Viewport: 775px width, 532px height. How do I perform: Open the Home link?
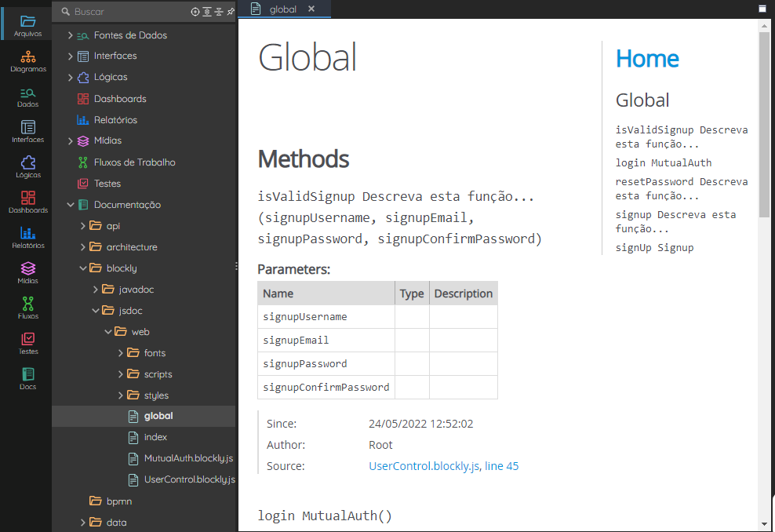pyautogui.click(x=647, y=59)
